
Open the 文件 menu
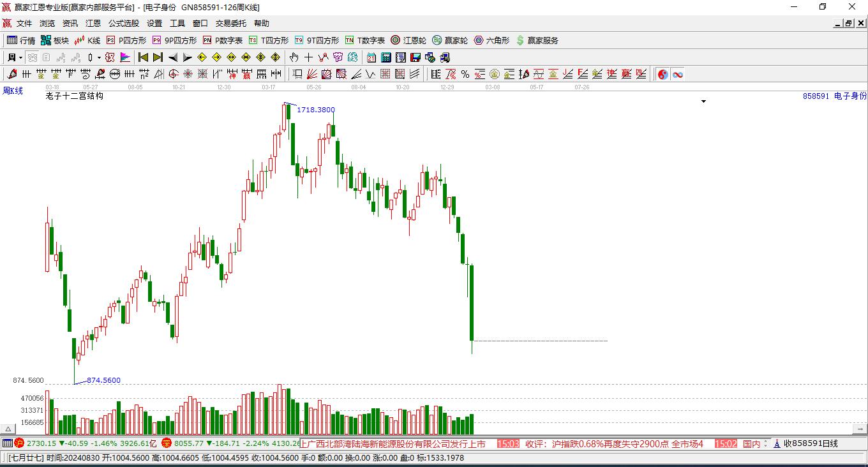pos(24,24)
